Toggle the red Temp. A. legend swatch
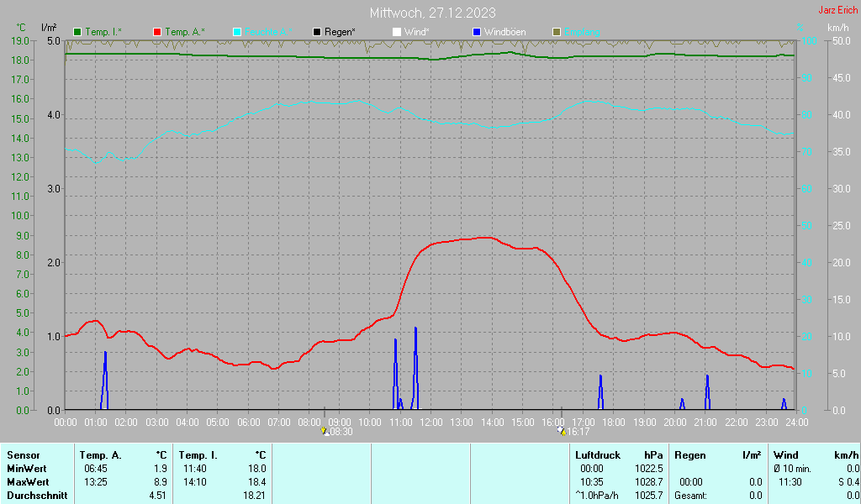 (x=157, y=32)
